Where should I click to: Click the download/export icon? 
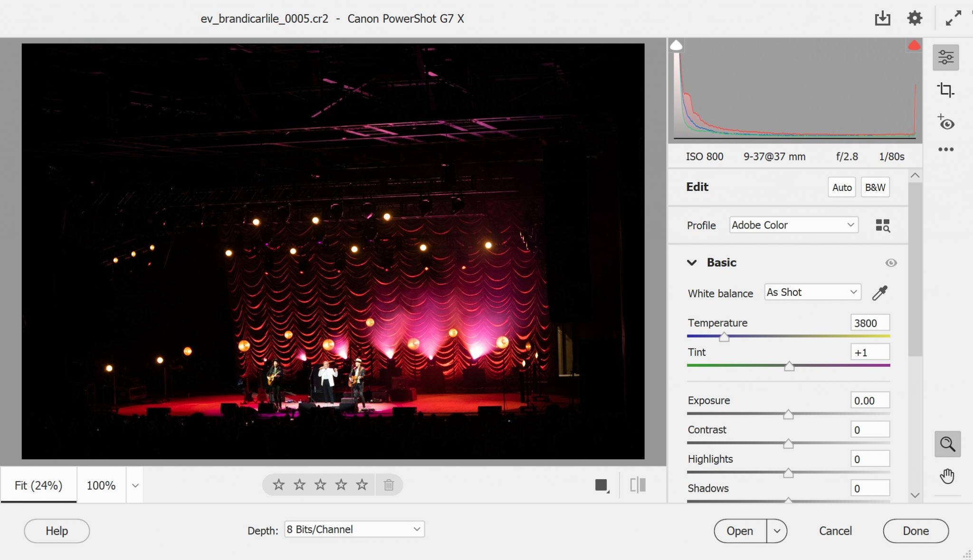[882, 18]
